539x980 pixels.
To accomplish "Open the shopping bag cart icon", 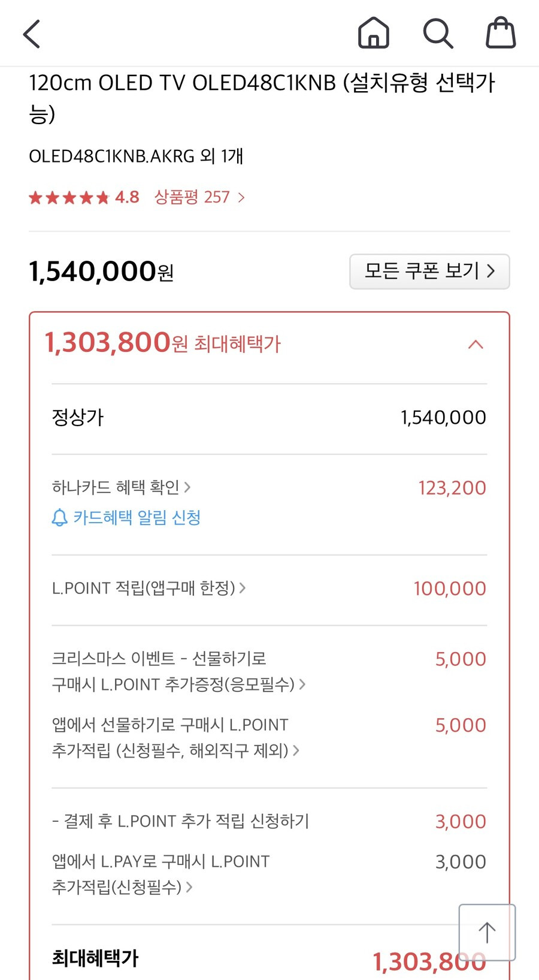I will (x=501, y=32).
